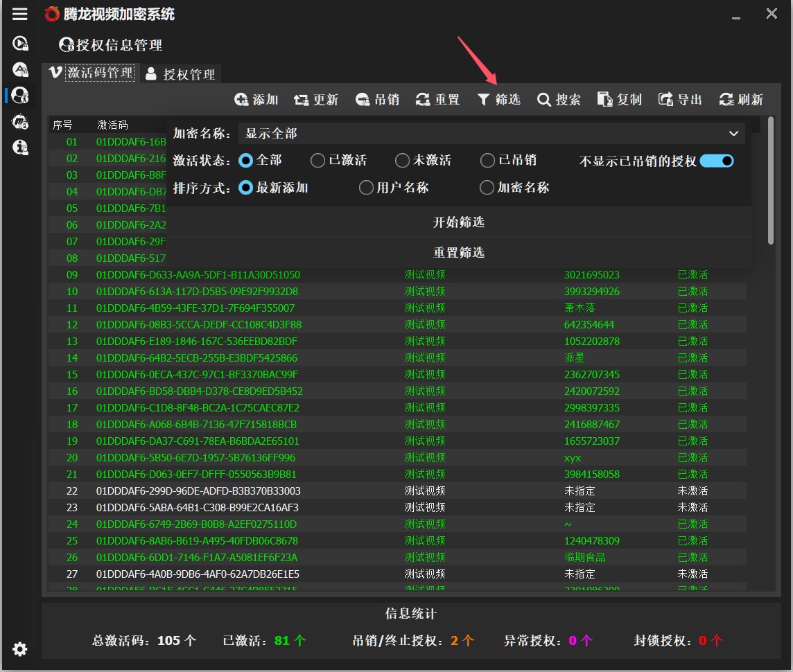The width and height of the screenshot is (793, 672).
Task: Click the 添加 add toolbar button
Action: pyautogui.click(x=256, y=100)
